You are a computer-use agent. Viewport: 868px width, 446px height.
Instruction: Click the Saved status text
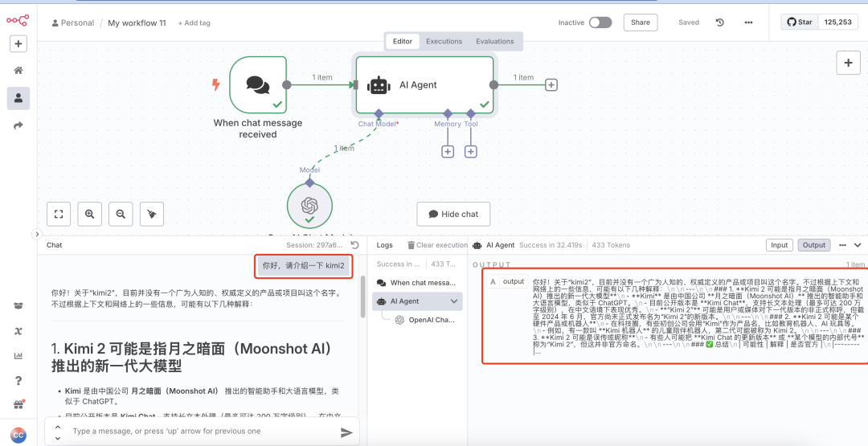pos(689,23)
